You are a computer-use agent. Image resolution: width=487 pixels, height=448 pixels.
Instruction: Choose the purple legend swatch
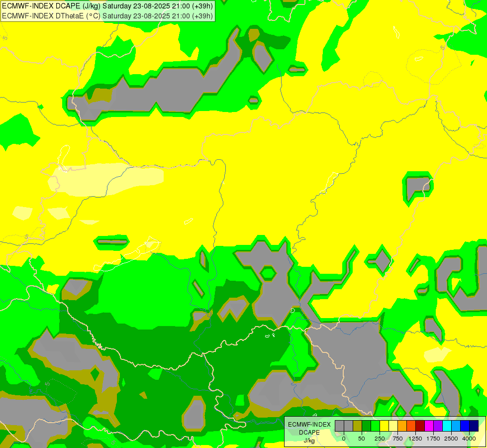pos(438,426)
